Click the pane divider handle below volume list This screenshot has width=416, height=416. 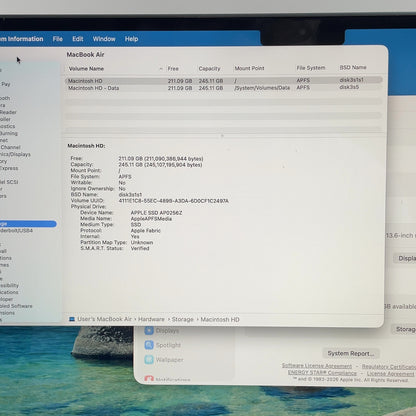(x=222, y=135)
